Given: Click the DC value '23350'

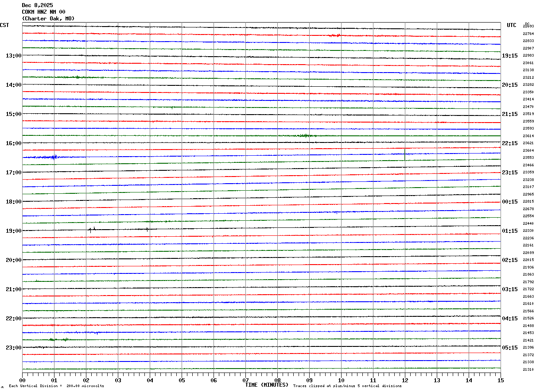Looking at the screenshot, I should tap(528, 92).
